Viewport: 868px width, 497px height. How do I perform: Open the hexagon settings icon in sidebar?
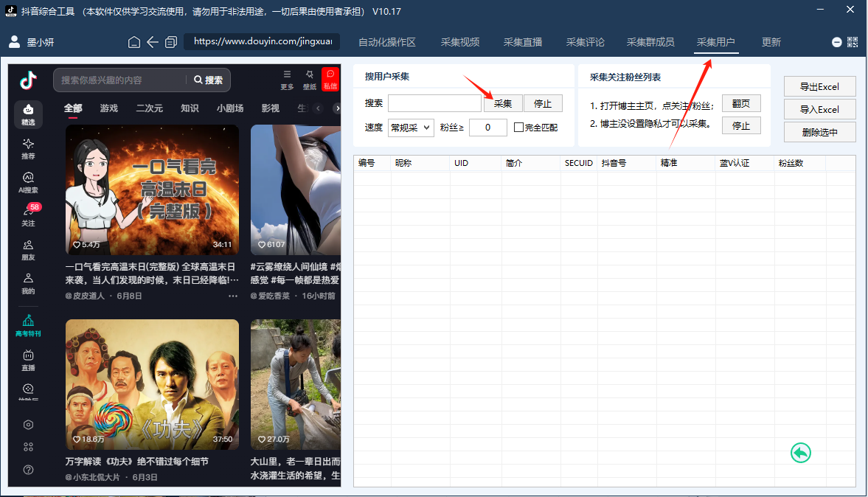(28, 425)
